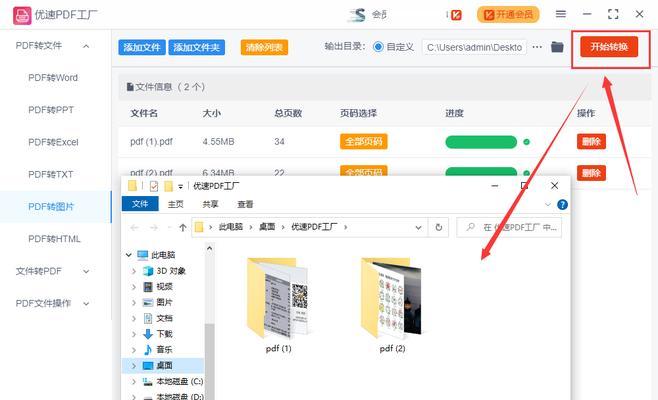Delete pdf (1).pdf with 删除 button
Viewport: 658px width, 400px height.
[591, 141]
